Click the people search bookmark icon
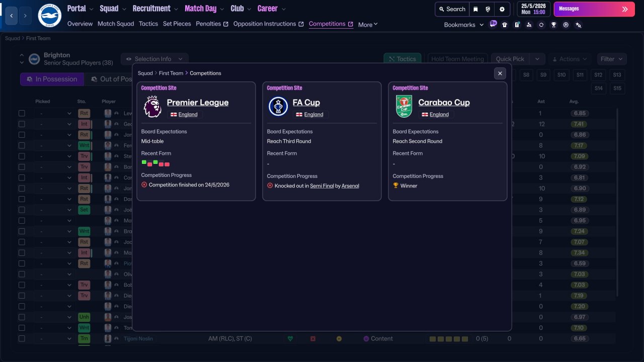This screenshot has height=362, width=644. click(x=529, y=25)
